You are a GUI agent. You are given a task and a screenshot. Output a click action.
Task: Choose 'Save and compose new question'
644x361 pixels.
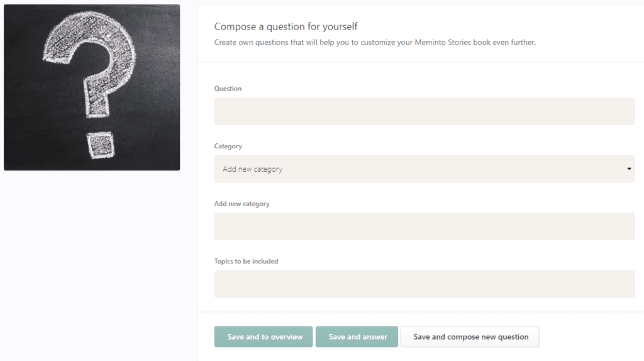[x=470, y=336]
